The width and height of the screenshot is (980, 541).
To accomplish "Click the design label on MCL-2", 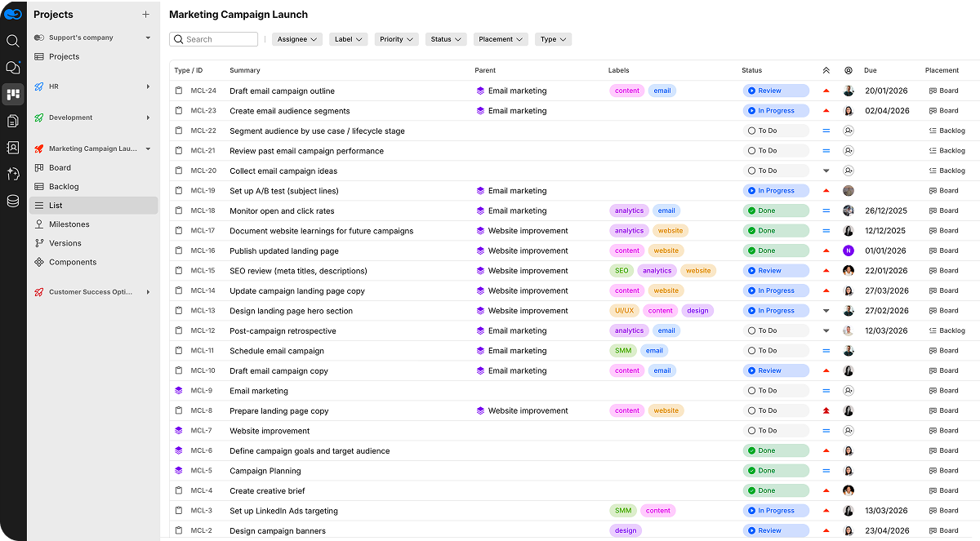I will (x=626, y=530).
